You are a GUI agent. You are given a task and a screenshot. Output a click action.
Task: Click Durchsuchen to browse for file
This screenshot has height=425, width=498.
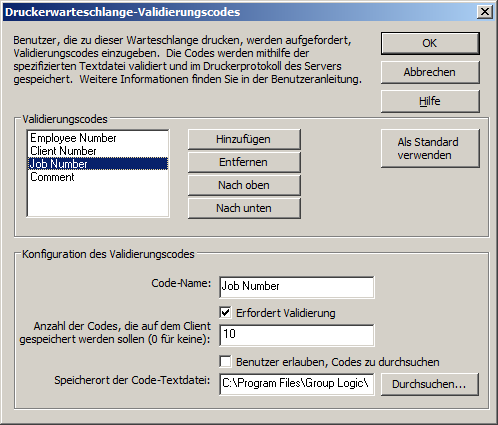[429, 384]
